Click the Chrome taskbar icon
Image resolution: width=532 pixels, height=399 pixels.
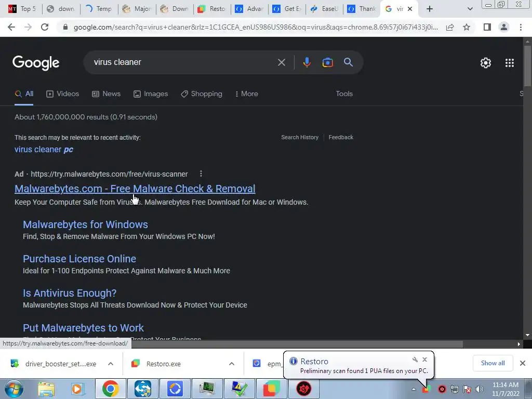coord(110,389)
